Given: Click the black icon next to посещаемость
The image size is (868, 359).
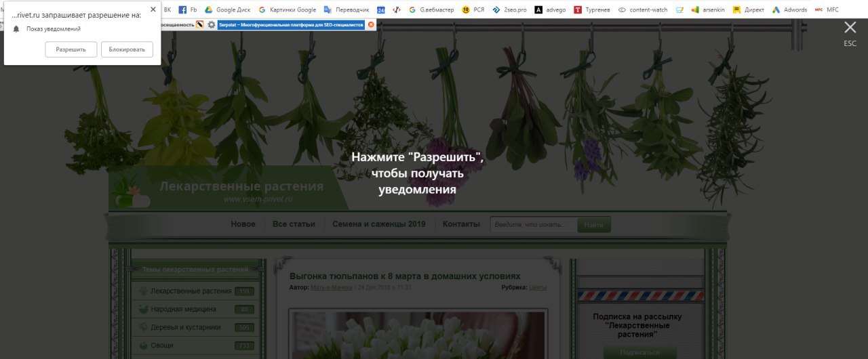Looking at the screenshot, I should click(x=200, y=24).
